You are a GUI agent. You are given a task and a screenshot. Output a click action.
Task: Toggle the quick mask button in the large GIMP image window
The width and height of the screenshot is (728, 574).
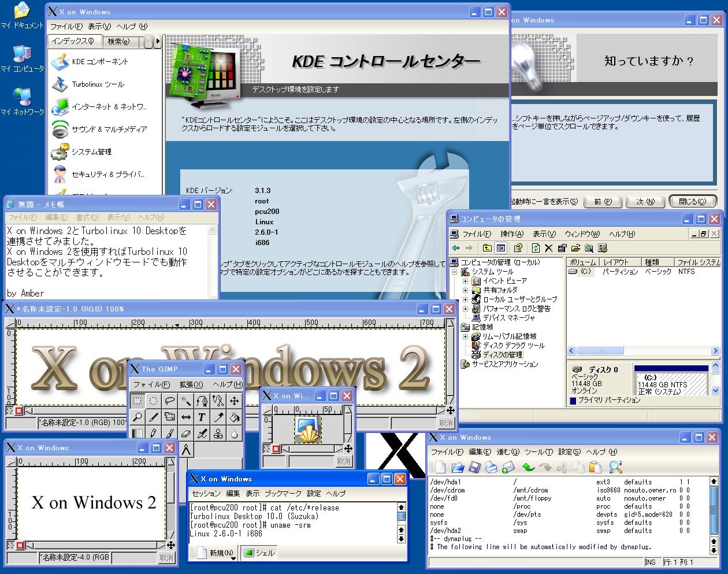tap(19, 411)
